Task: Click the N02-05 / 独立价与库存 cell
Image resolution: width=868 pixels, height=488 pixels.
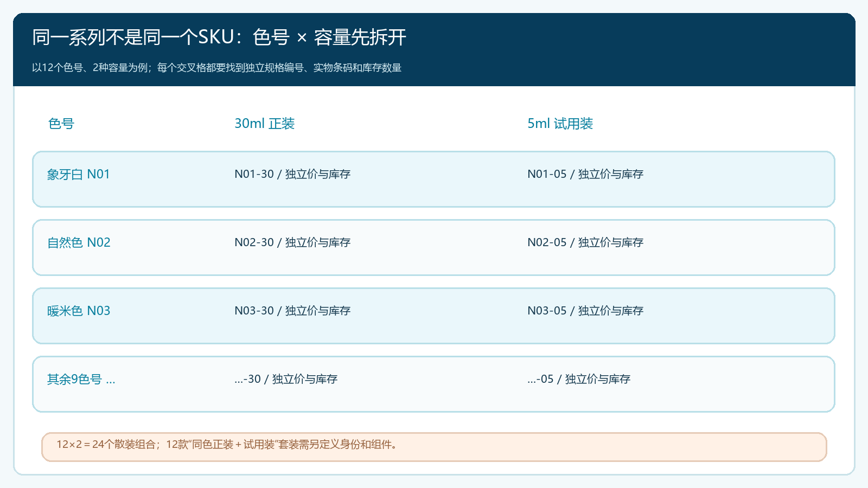Action: tap(585, 242)
